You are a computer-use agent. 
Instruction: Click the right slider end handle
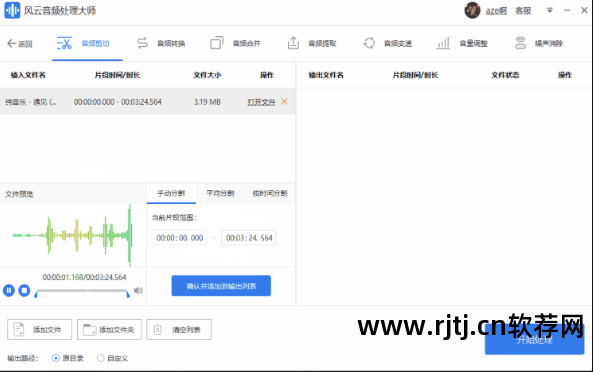click(128, 294)
